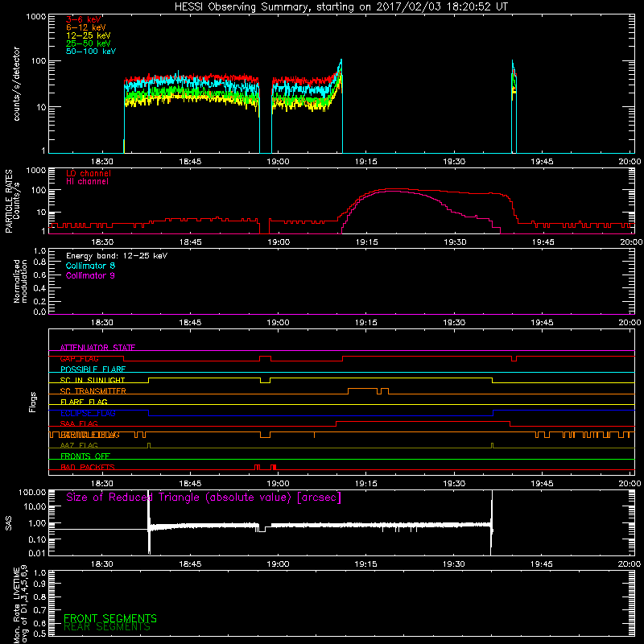The width and height of the screenshot is (644, 644).
Task: Click the POSSIBLE_FLARE flag label
Action: tap(93, 369)
